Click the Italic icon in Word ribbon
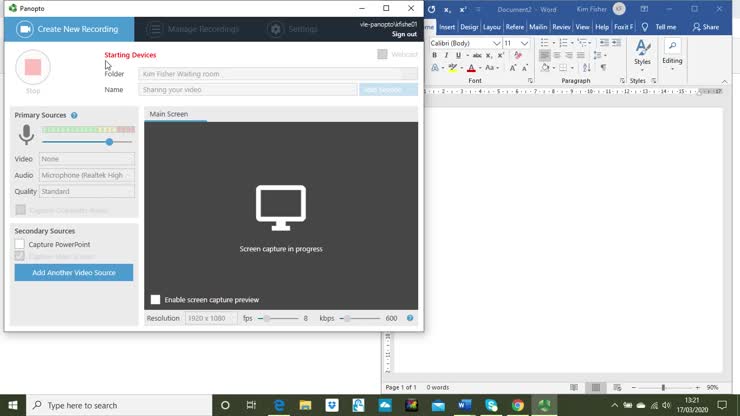The image size is (740, 416). [x=446, y=56]
